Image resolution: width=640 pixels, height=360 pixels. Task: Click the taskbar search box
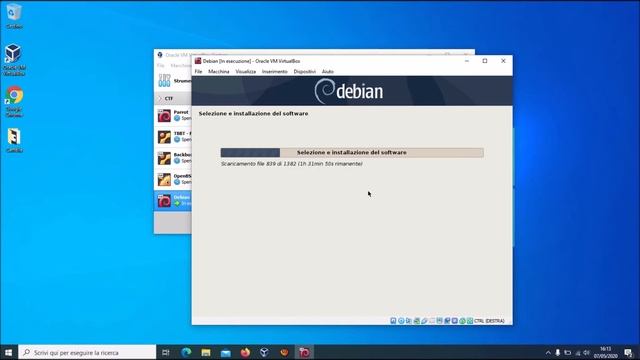click(x=87, y=352)
